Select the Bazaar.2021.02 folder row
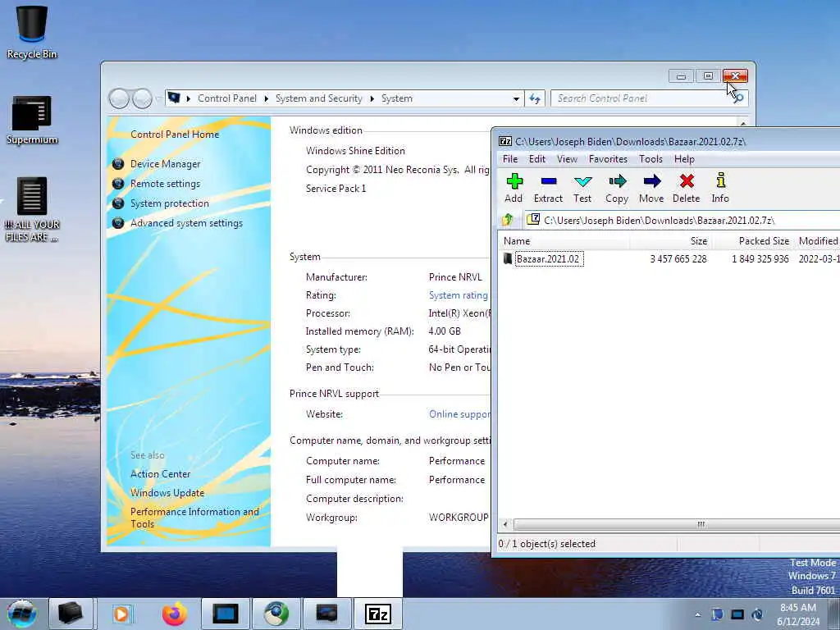This screenshot has height=630, width=840. (x=669, y=259)
